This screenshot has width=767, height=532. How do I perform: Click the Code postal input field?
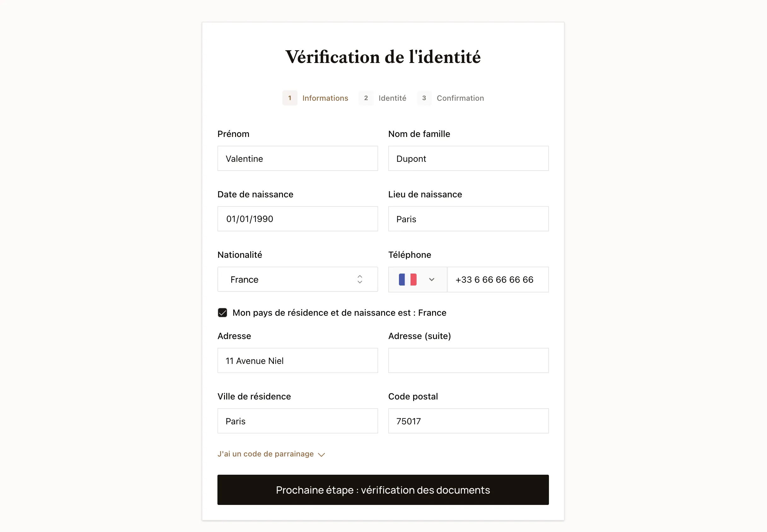click(468, 421)
